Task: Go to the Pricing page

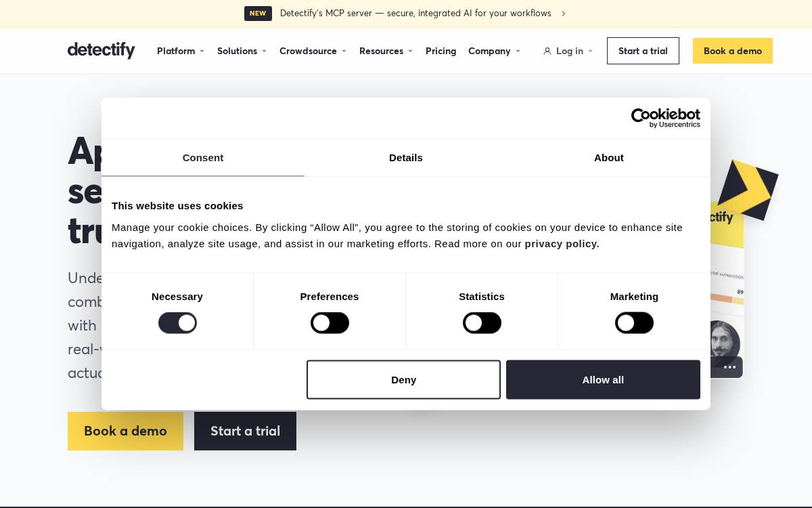Action: tap(441, 51)
